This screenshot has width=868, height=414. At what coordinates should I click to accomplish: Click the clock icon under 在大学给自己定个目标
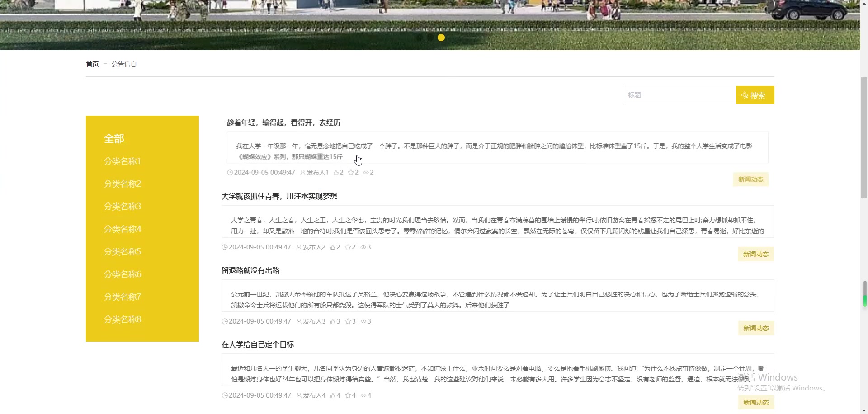coord(225,395)
